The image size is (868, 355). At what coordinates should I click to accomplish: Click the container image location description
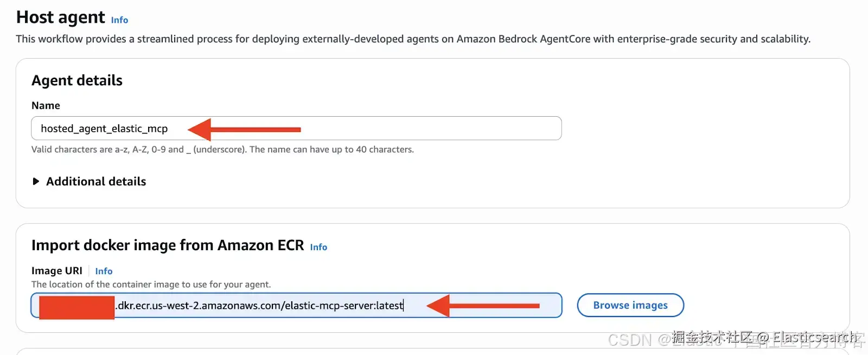(x=151, y=284)
